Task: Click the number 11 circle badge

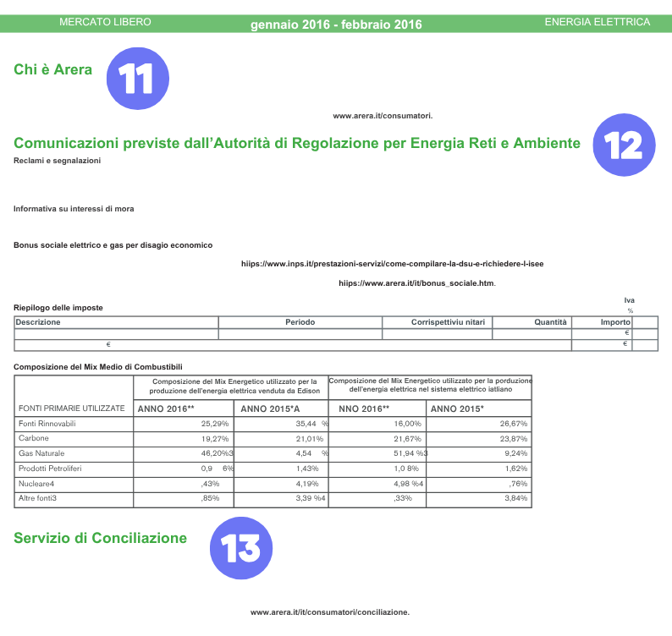Action: point(137,79)
